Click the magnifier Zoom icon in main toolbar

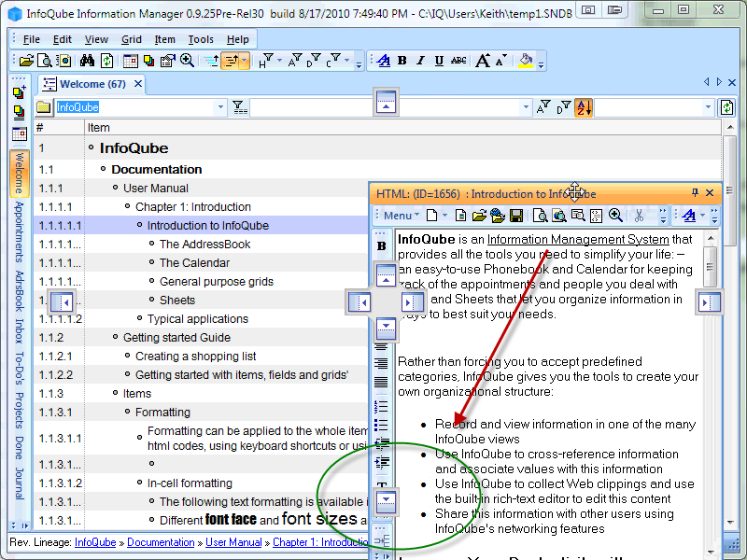(187, 61)
